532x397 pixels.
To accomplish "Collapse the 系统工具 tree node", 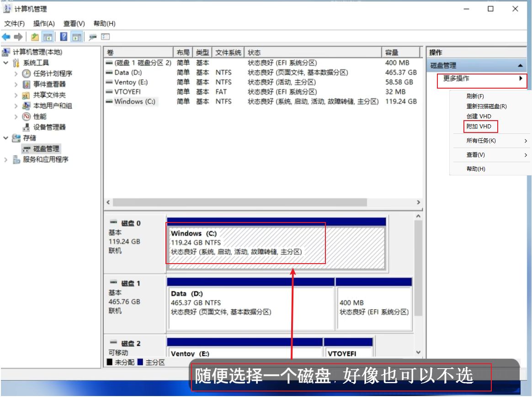I will 6,63.
